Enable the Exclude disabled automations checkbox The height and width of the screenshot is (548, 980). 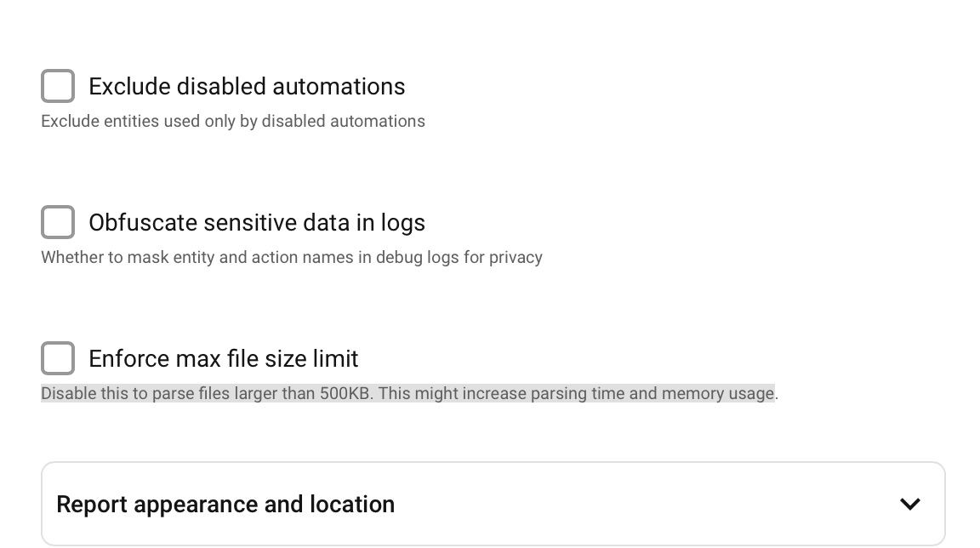pos(58,86)
